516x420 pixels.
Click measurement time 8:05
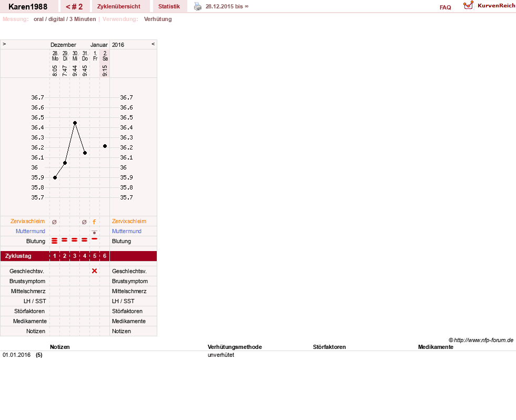[x=55, y=71]
